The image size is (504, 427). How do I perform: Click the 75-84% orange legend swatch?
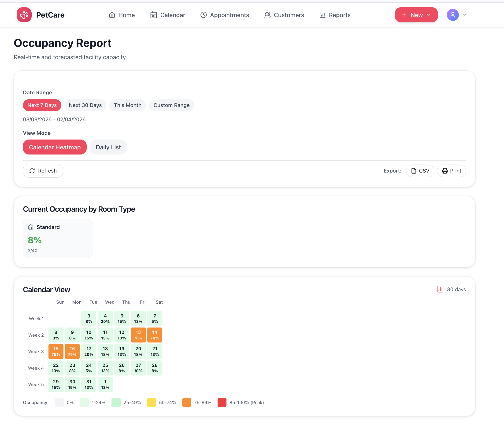tap(187, 402)
